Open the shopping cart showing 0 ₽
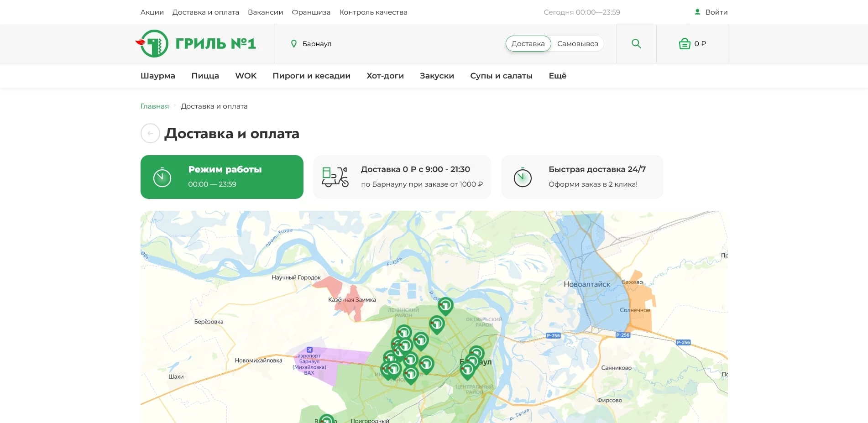This screenshot has height=423, width=868. [x=692, y=43]
